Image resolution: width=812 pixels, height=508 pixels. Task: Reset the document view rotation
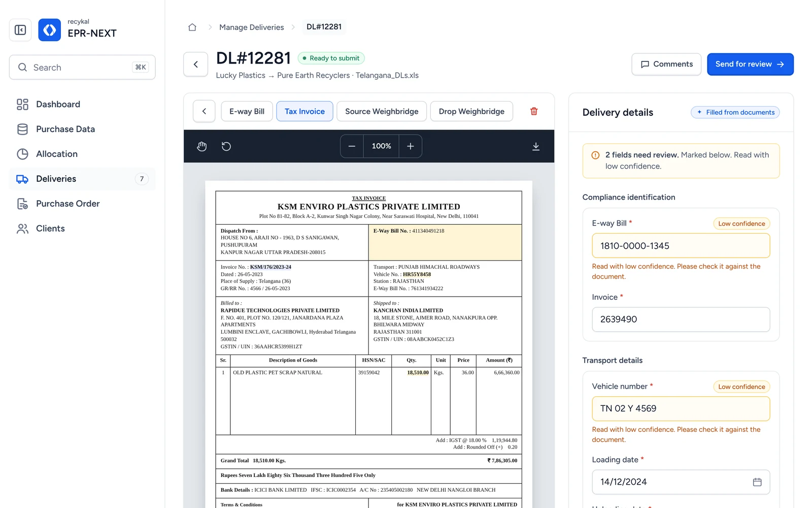tap(226, 146)
